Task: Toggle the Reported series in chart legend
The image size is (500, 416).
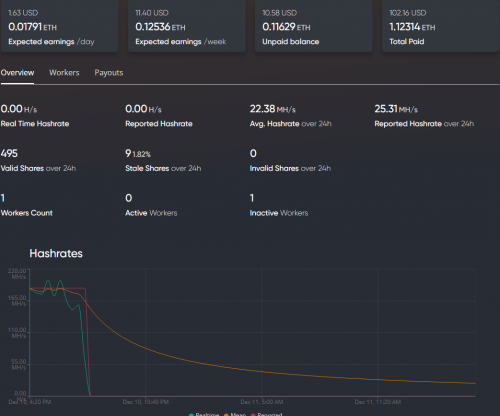Action: point(266,414)
